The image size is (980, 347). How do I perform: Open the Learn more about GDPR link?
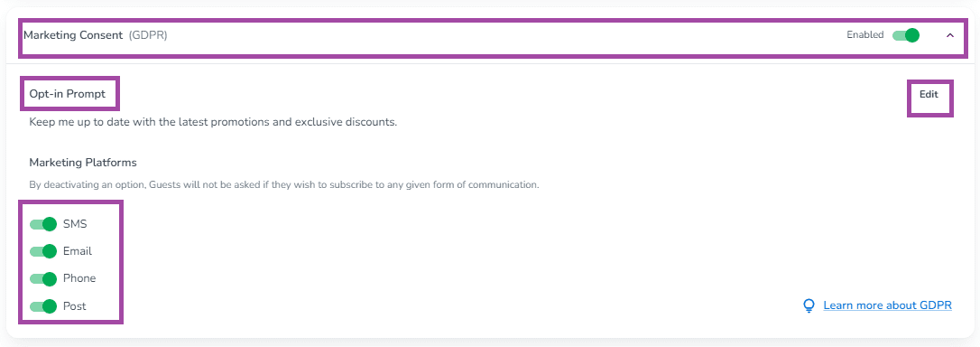click(x=887, y=305)
